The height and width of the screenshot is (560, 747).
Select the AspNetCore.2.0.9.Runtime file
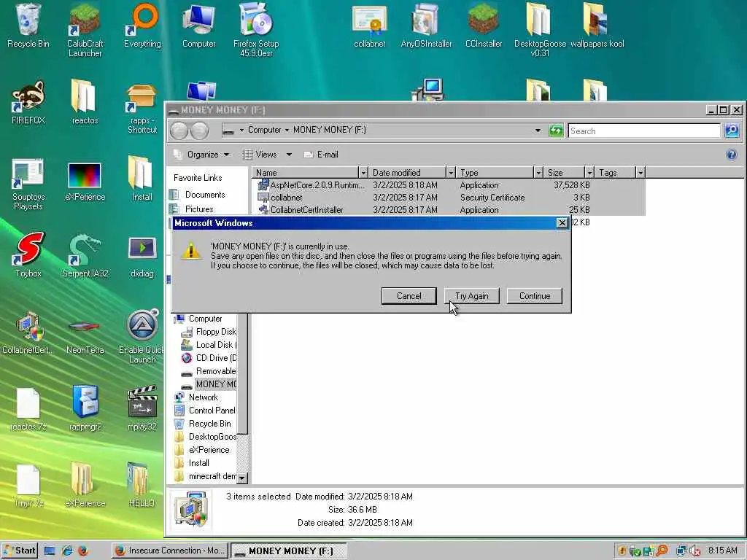coord(449,184)
